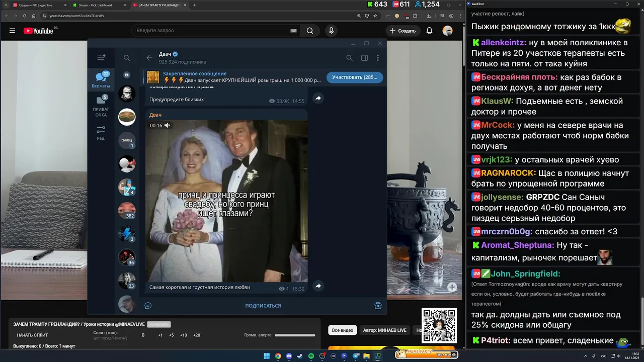Forward the Самая короткая история post

(318, 286)
